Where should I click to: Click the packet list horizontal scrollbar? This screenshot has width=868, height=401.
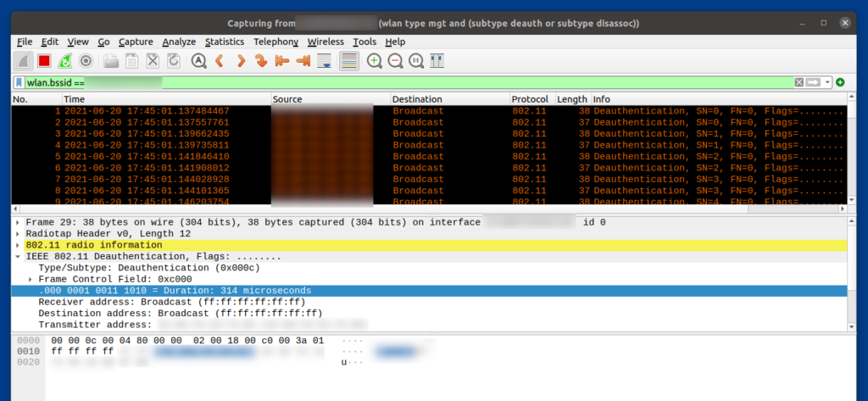pos(429,209)
